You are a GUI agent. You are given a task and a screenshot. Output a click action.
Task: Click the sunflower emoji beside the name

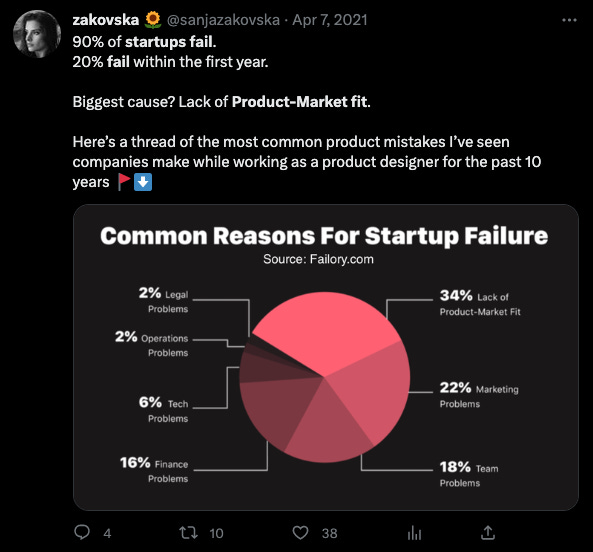(x=153, y=20)
